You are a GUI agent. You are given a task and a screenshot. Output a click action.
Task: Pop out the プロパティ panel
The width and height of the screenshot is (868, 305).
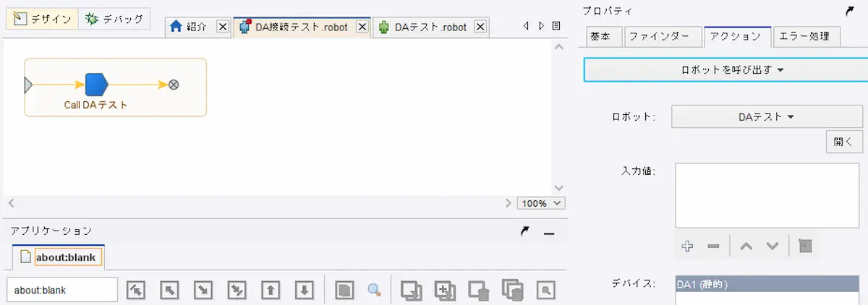[849, 12]
